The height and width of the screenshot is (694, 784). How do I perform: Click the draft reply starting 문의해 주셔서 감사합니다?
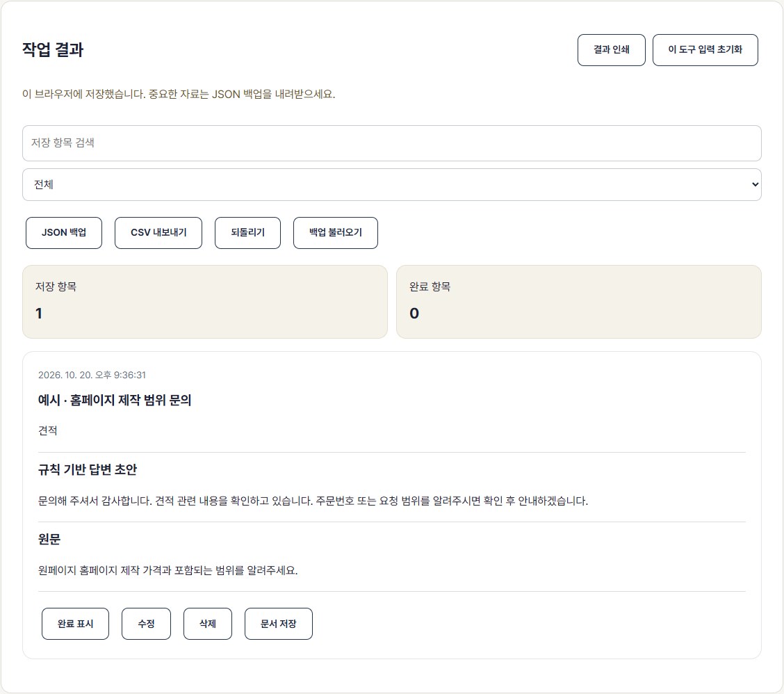coord(313,501)
